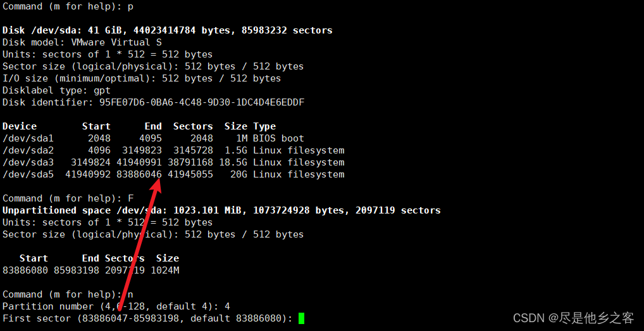This screenshot has height=331, width=644.
Task: Select the /dev/sda1 device name
Action: 28,138
